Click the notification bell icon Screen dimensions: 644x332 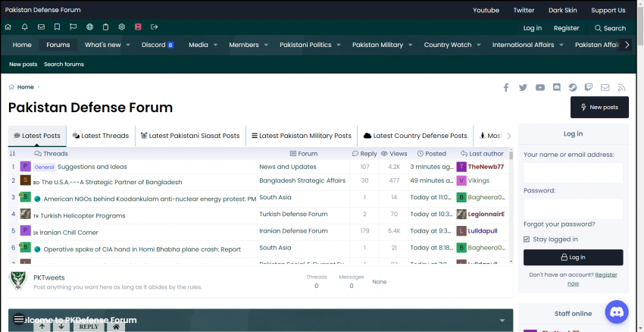pos(25,27)
